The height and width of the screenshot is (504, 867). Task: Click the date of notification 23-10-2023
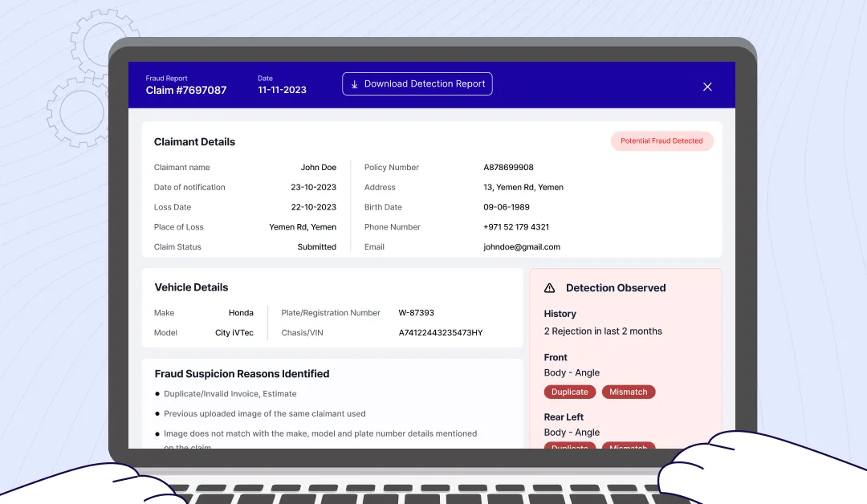(314, 187)
